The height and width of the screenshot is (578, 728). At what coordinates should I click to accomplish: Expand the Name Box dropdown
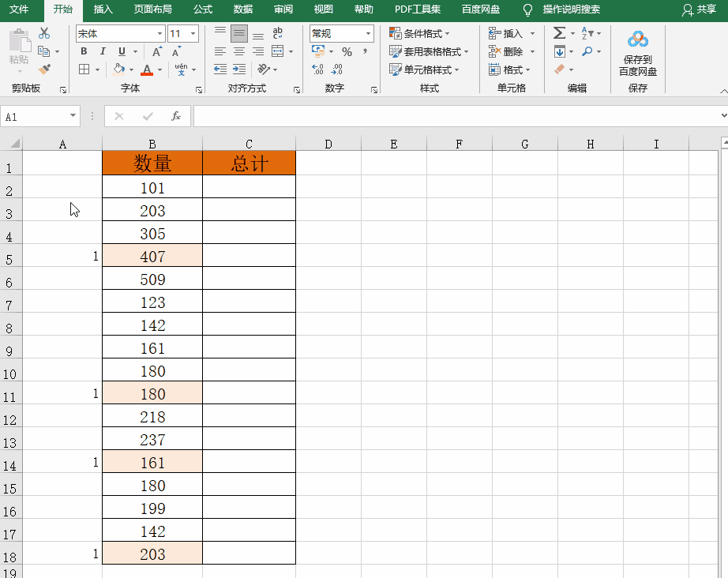[73, 115]
